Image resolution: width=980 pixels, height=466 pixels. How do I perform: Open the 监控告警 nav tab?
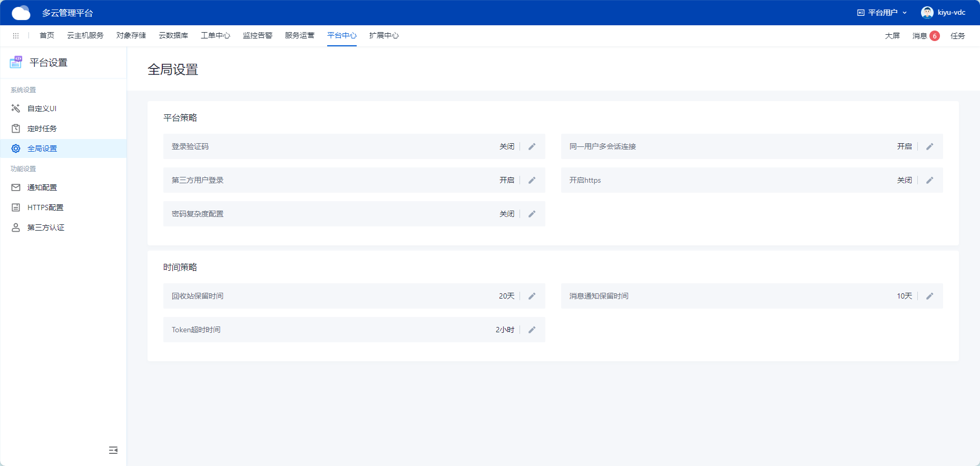coord(258,36)
